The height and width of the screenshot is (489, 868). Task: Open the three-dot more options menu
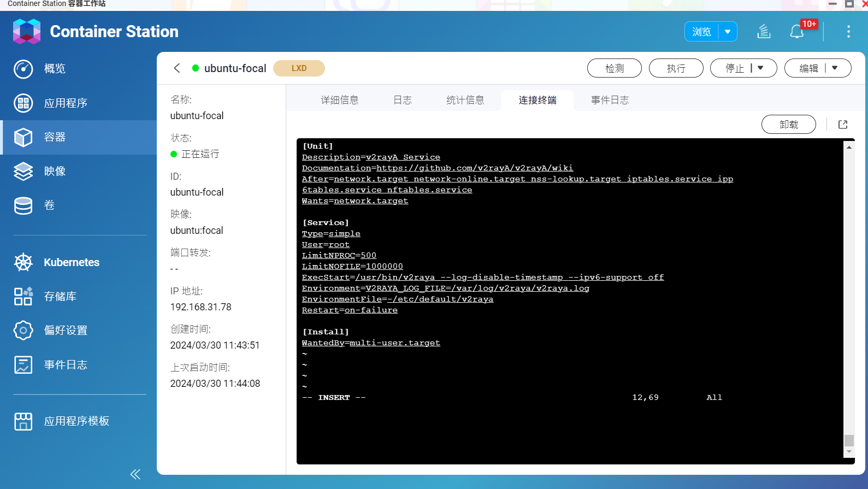[x=848, y=32]
